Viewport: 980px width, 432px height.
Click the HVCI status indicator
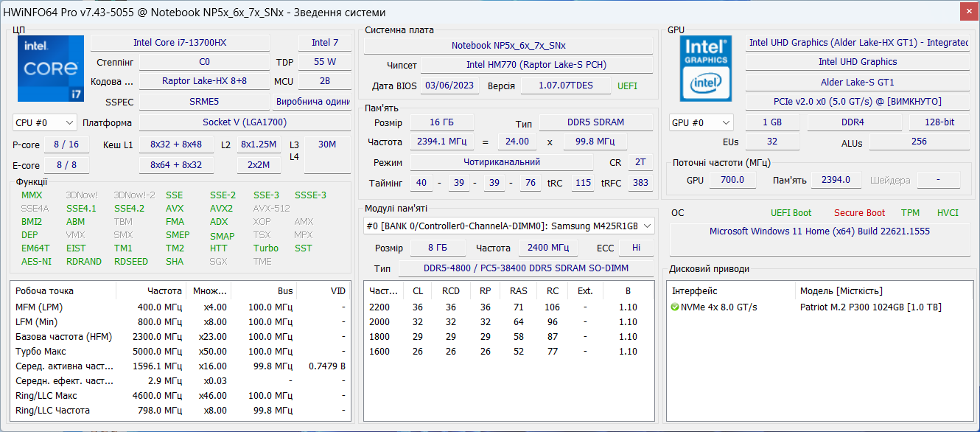948,213
